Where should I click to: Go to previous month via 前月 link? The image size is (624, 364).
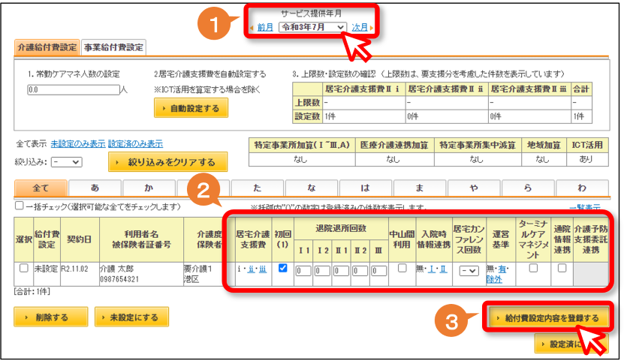coord(265,27)
